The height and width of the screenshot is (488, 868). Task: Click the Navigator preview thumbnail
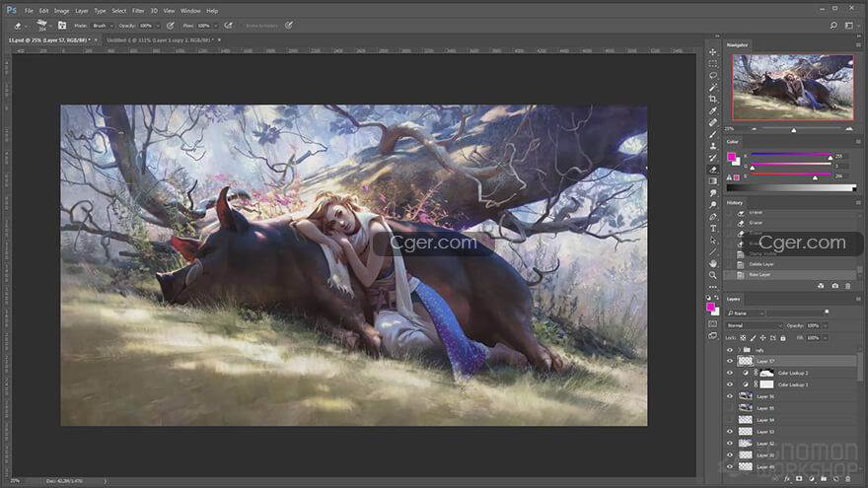793,87
